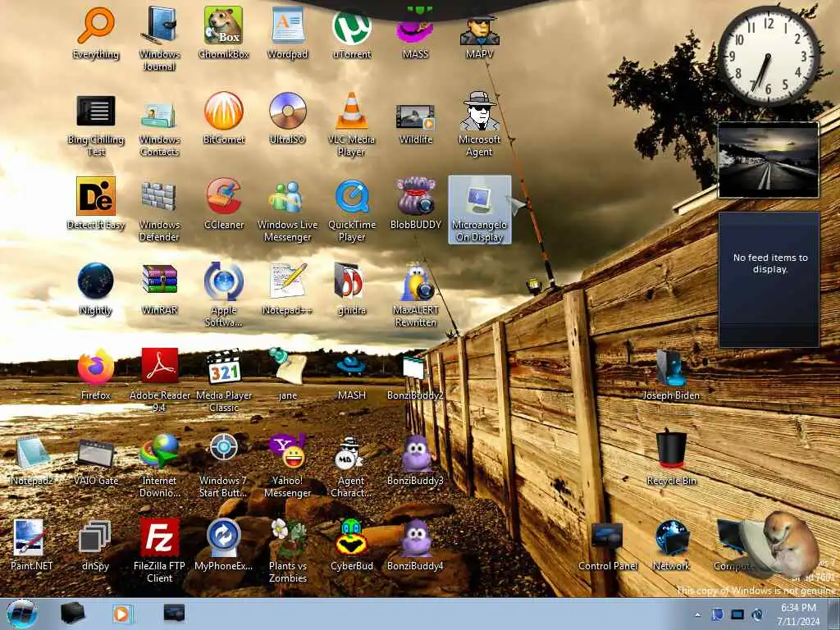840x630 pixels.
Task: Select the MAPV desktop icon
Action: coord(479,38)
